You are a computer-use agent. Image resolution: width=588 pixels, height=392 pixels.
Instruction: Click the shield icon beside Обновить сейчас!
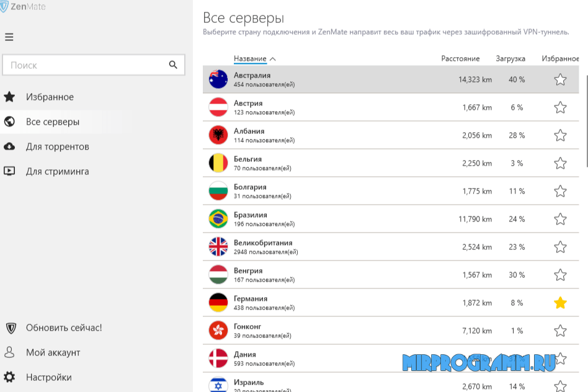click(x=11, y=328)
